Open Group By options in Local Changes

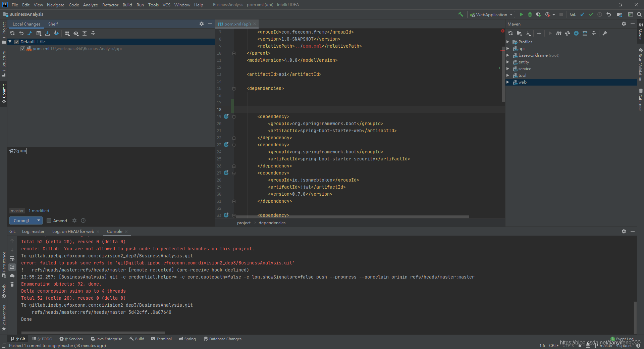(x=67, y=33)
